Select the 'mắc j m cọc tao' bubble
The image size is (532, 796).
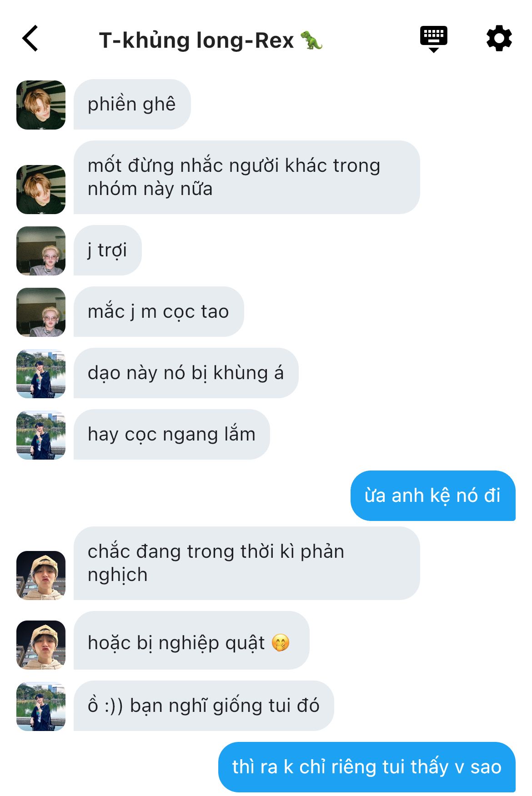[x=159, y=312]
